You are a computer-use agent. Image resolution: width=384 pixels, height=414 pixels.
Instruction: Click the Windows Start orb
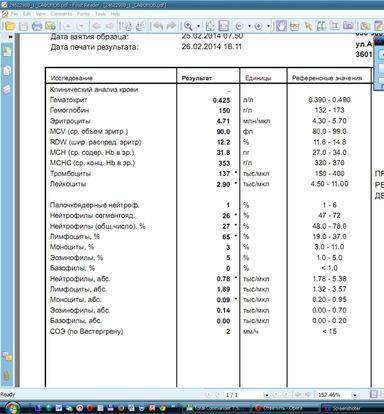click(x=12, y=407)
